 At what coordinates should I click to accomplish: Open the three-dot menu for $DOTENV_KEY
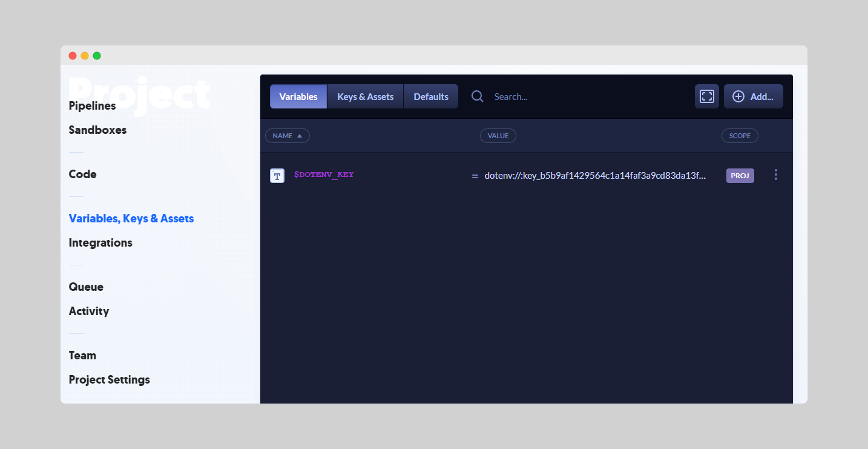tap(776, 175)
